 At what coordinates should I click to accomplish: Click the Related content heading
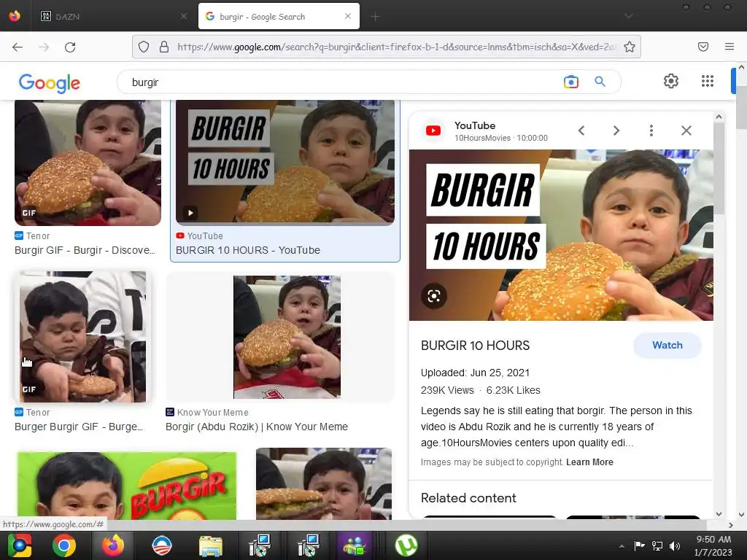(468, 497)
